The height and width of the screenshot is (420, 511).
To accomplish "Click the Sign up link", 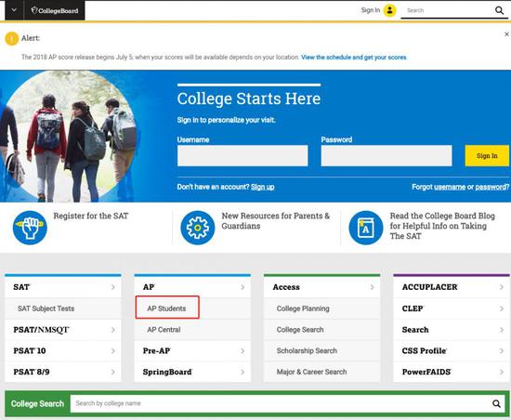I will coord(262,187).
